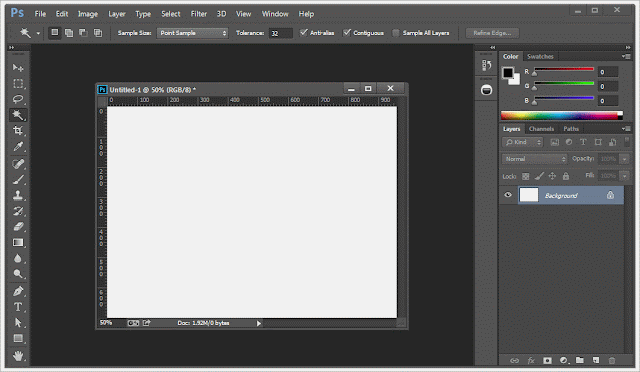The width and height of the screenshot is (640, 372).
Task: Select the Magic Wand tool in toolbox
Action: pos(18,115)
